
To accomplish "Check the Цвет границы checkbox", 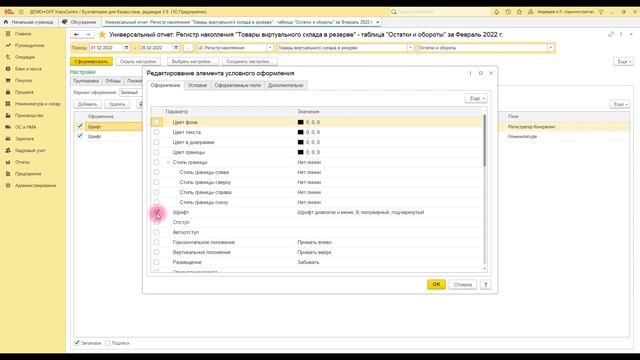I will [156, 152].
